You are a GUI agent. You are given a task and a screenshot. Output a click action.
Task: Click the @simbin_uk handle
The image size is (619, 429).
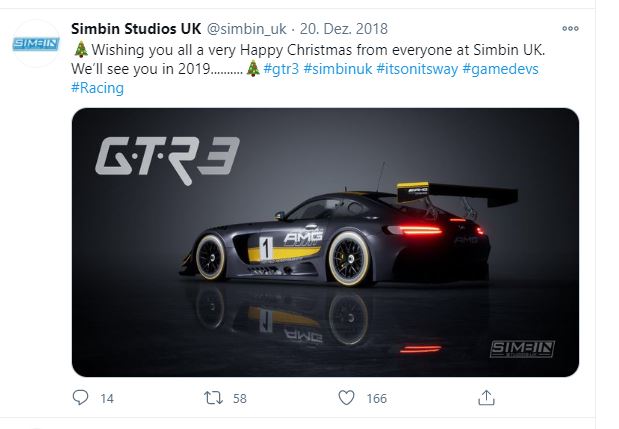pyautogui.click(x=247, y=28)
